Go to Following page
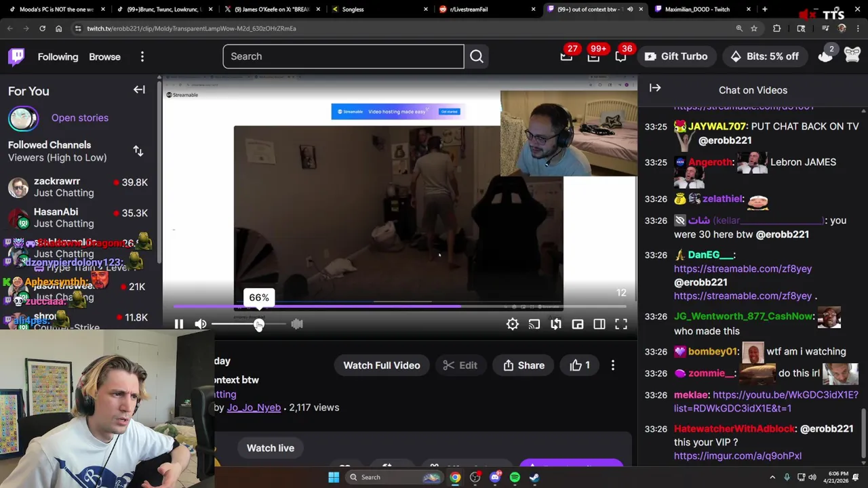 [x=58, y=57]
